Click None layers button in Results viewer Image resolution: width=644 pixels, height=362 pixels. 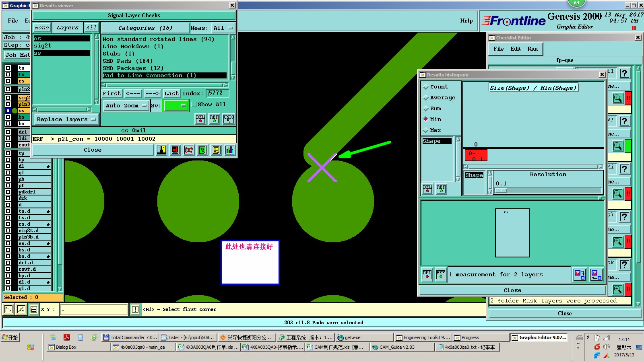click(41, 28)
